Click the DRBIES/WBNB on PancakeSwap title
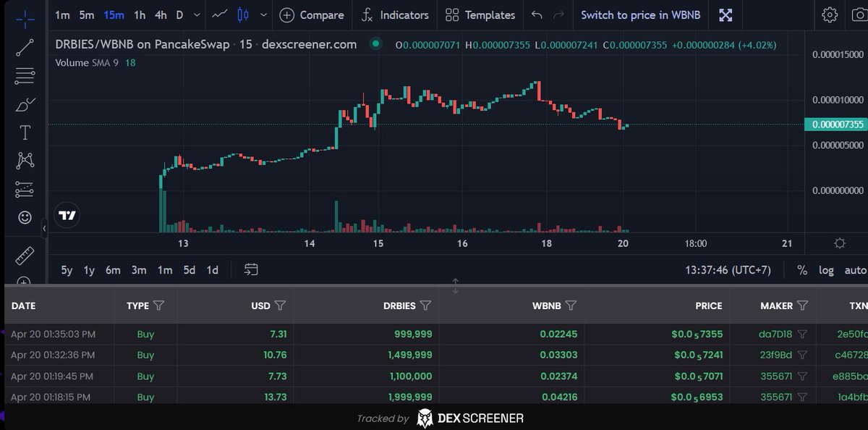Screen dimensions: 868x430 (x=142, y=44)
